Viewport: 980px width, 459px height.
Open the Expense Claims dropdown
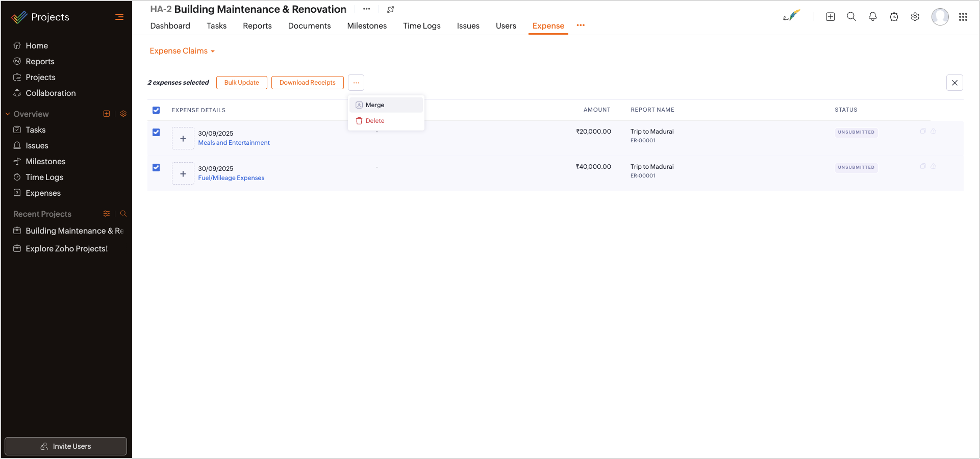point(182,51)
